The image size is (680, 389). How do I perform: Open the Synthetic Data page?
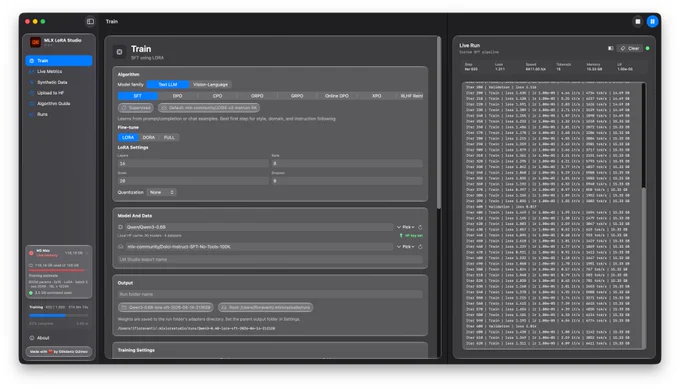[x=59, y=82]
